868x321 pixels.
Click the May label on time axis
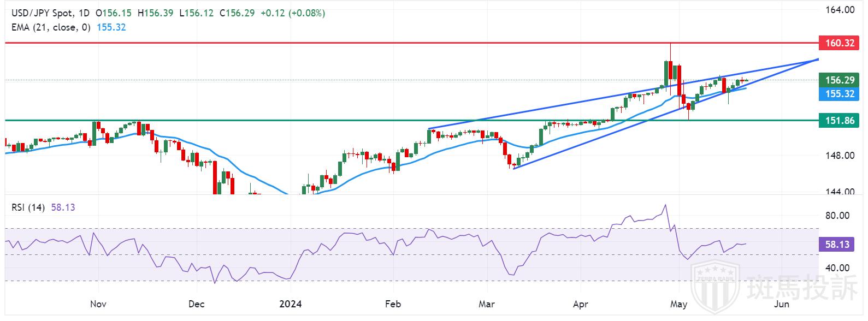point(678,304)
